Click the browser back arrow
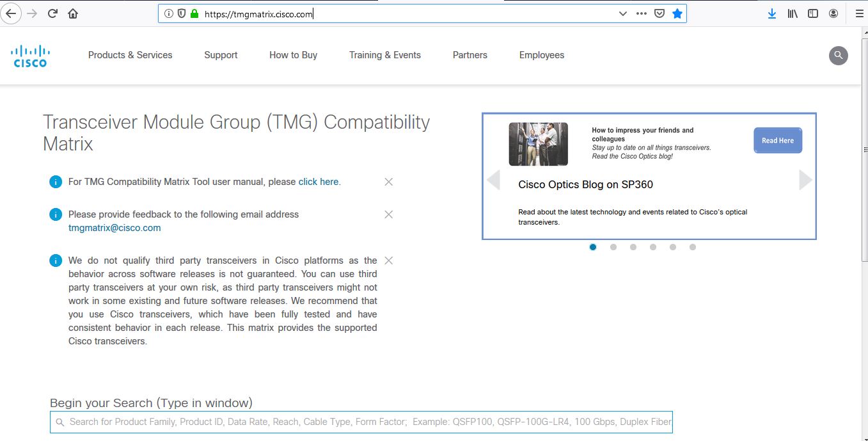This screenshot has height=441, width=868. (x=11, y=13)
